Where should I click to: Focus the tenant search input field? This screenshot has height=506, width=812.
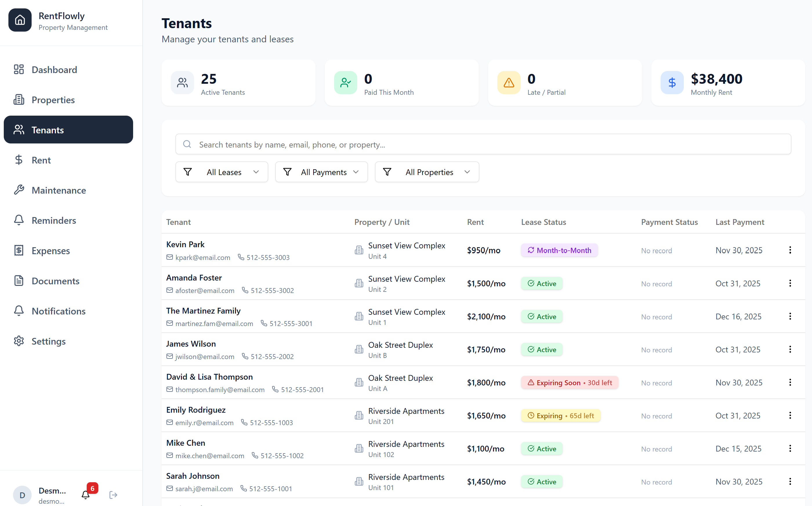tap(483, 144)
